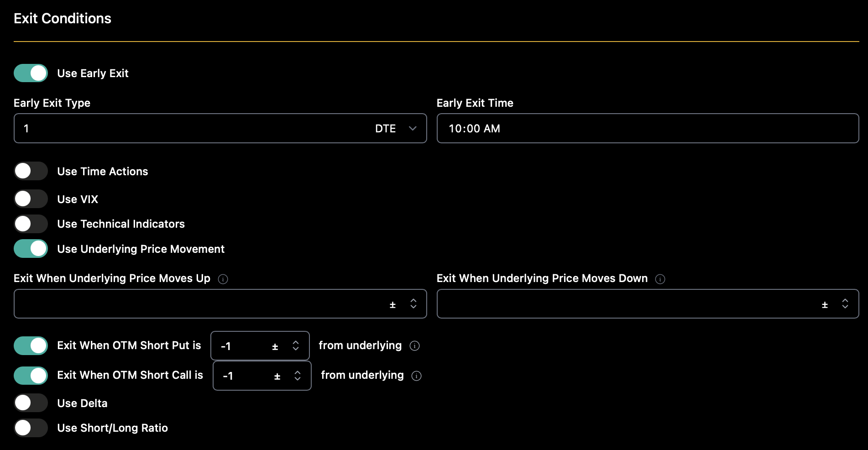
Task: Click the Early Exit Type number input
Action: coord(183,129)
